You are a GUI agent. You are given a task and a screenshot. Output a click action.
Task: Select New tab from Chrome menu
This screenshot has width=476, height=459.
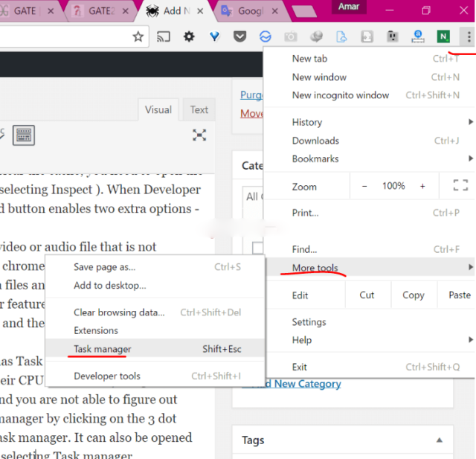[x=369, y=59]
